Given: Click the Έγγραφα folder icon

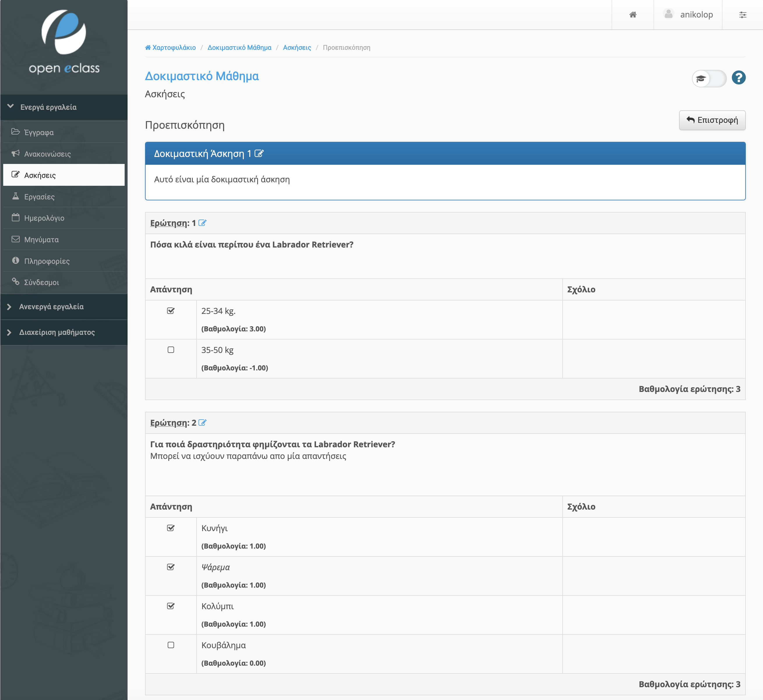Looking at the screenshot, I should [15, 132].
